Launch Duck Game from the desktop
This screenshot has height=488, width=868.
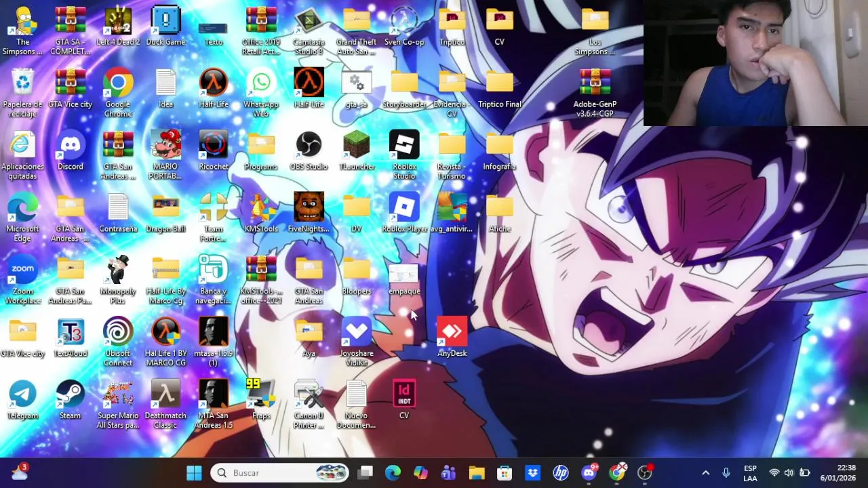pyautogui.click(x=165, y=26)
